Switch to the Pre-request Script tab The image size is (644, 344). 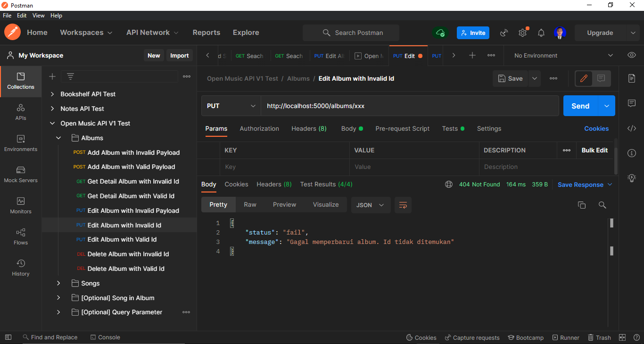pos(403,128)
